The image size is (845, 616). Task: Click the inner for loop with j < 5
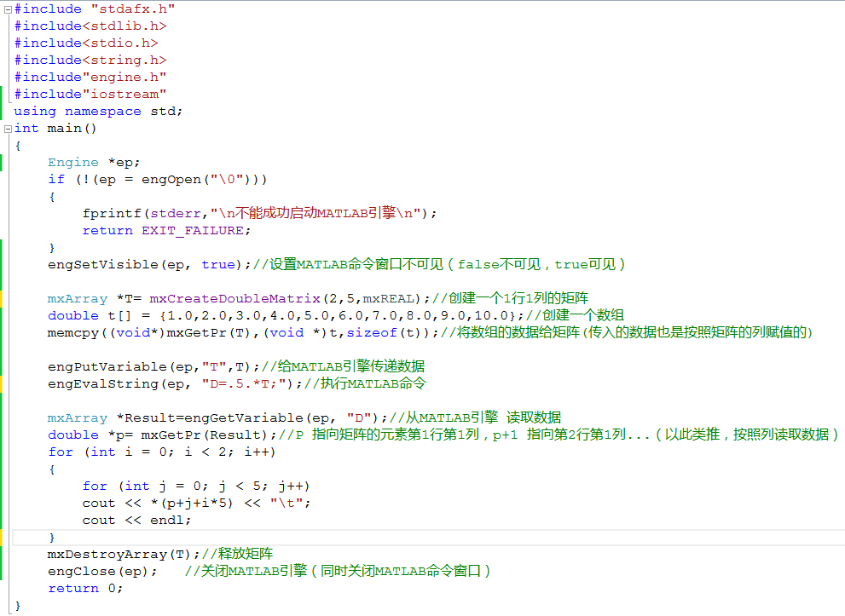(196, 486)
